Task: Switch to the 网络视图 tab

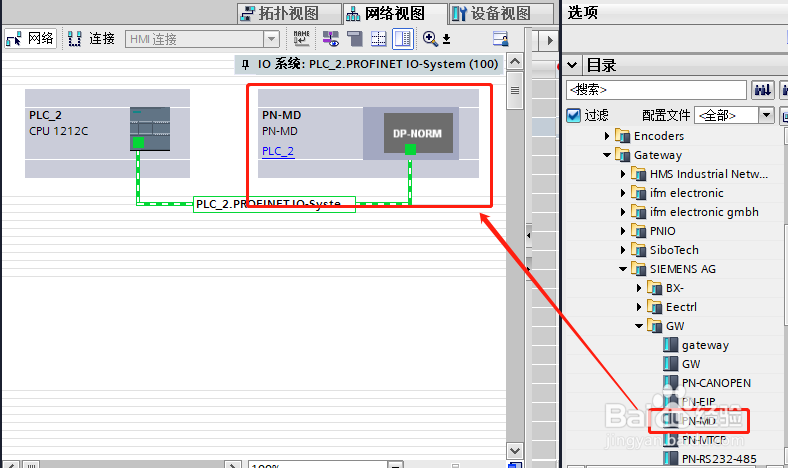Action: point(395,13)
